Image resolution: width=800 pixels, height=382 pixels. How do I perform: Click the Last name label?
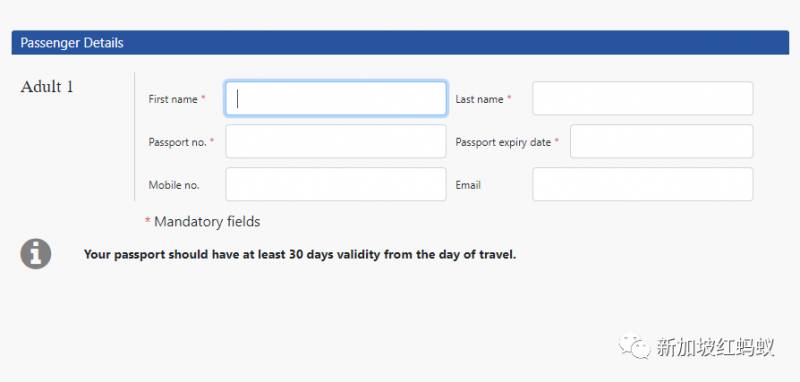coord(480,99)
